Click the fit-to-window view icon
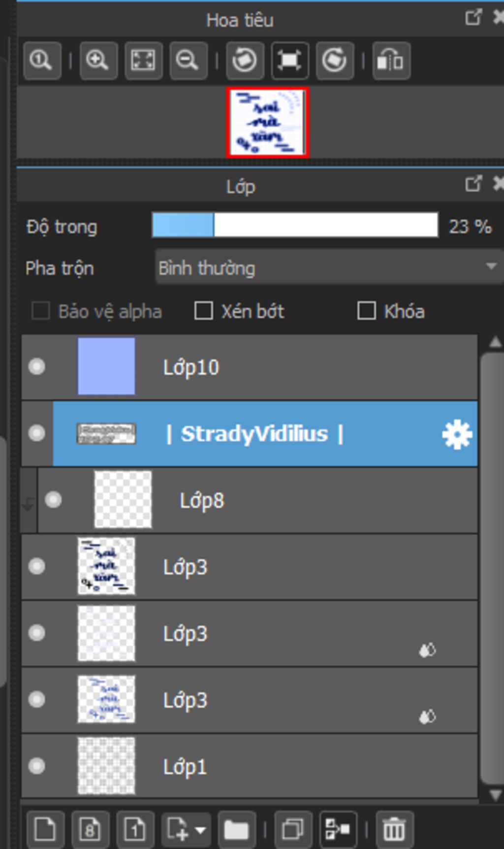Screen dimensions: 504x849 click(143, 61)
